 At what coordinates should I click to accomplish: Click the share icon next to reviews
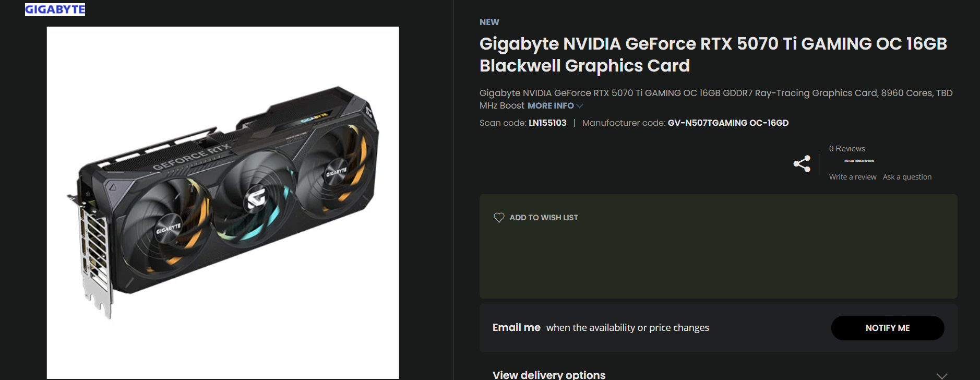click(802, 164)
